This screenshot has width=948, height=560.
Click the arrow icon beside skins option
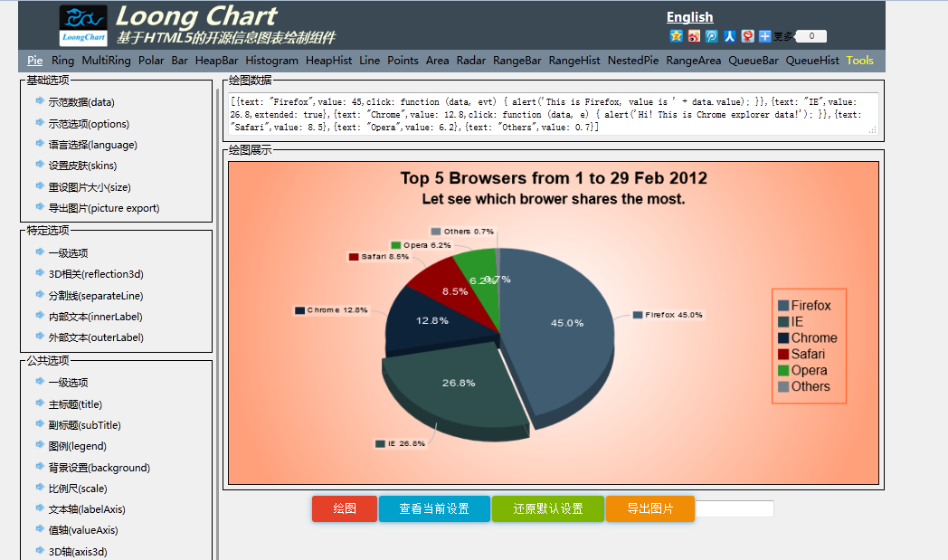click(x=40, y=165)
